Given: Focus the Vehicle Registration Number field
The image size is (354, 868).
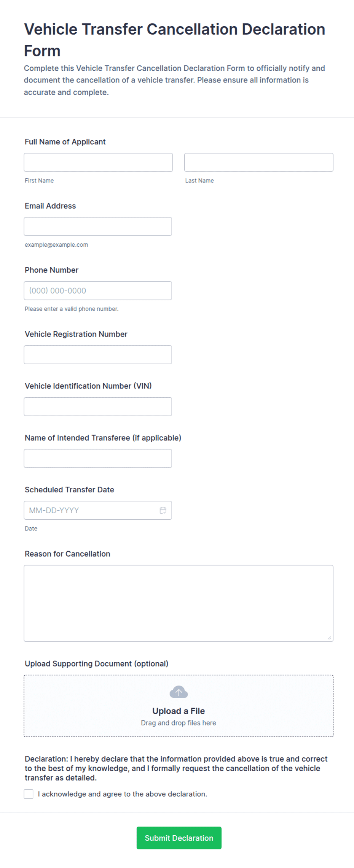Looking at the screenshot, I should [98, 355].
